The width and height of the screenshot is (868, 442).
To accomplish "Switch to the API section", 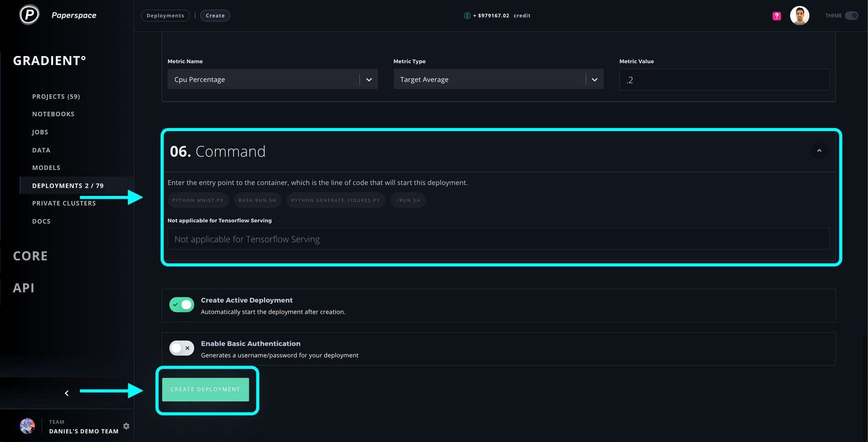I will pyautogui.click(x=23, y=288).
